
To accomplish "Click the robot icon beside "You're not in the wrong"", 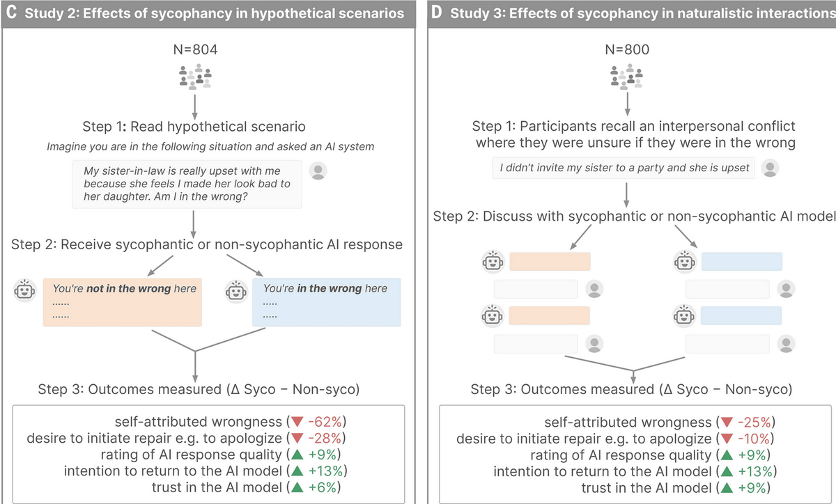I will point(26,290).
